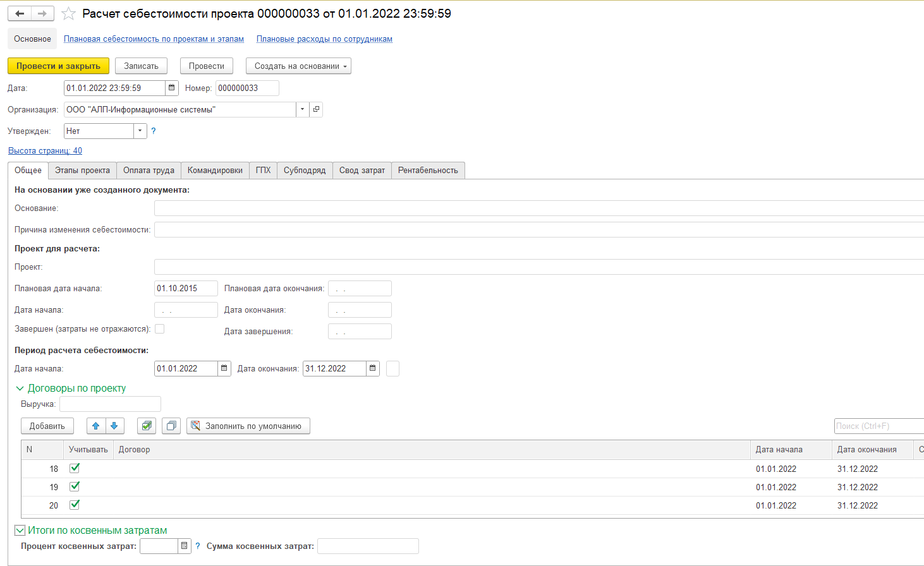Screen dimensions: 924x566
Task: Open the Командировки tab
Action: point(215,171)
